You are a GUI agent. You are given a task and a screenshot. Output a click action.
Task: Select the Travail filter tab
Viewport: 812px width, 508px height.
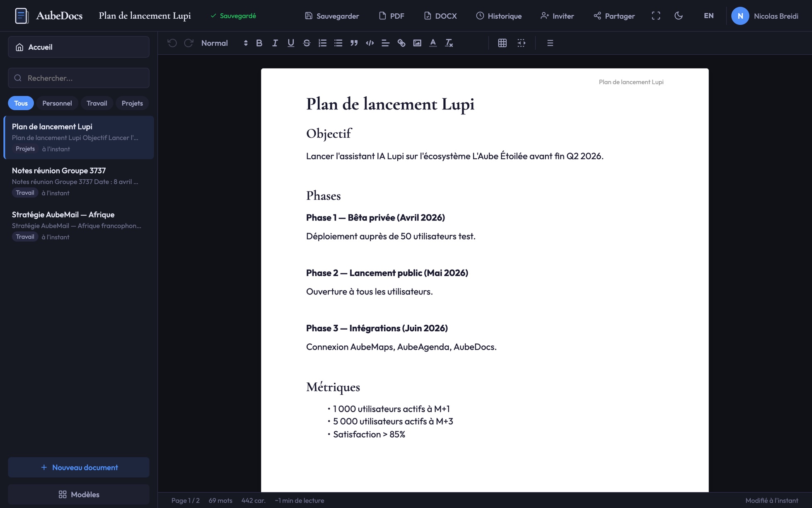click(97, 103)
